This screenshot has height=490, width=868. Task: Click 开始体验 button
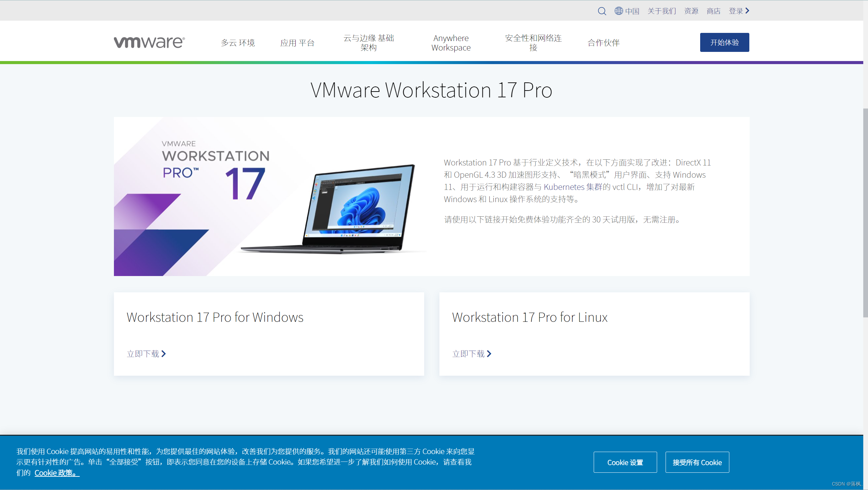(724, 42)
